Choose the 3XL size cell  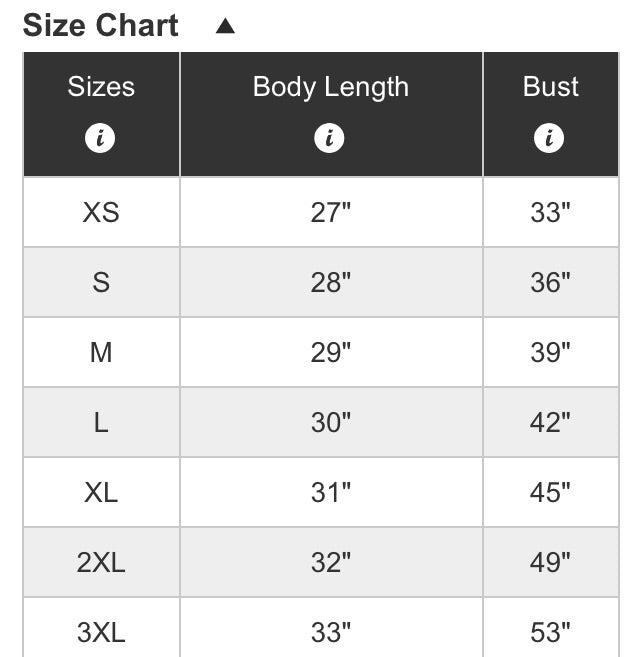click(x=101, y=628)
